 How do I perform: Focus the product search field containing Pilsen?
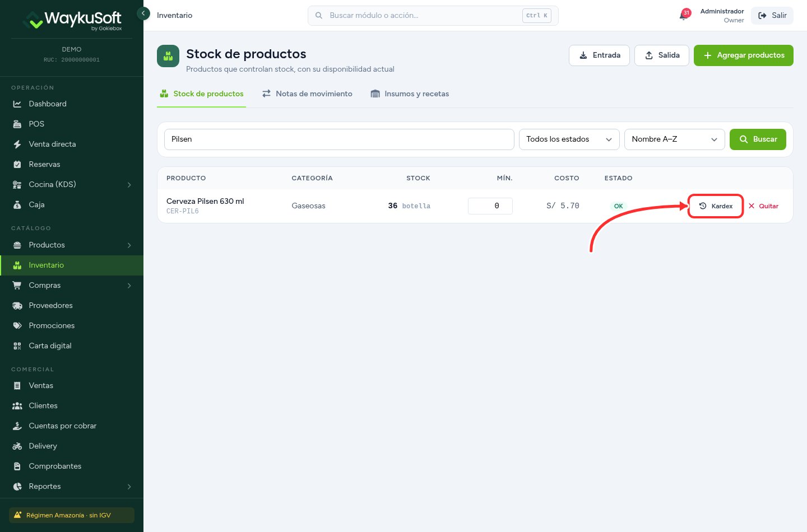coord(339,139)
